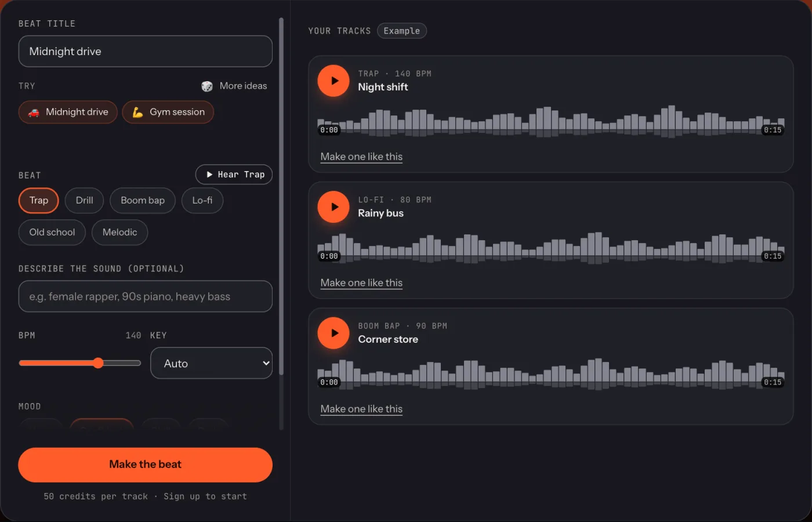
Task: Click Make one like this under Corner store
Action: point(361,409)
